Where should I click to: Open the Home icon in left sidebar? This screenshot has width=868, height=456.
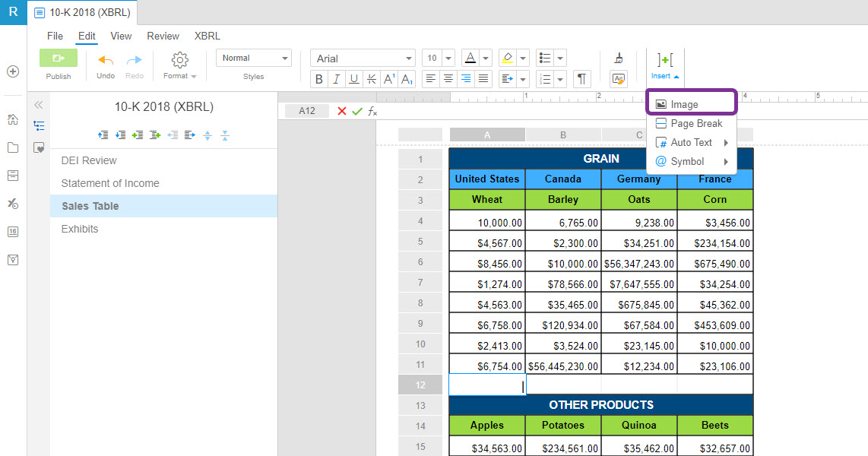pos(13,119)
